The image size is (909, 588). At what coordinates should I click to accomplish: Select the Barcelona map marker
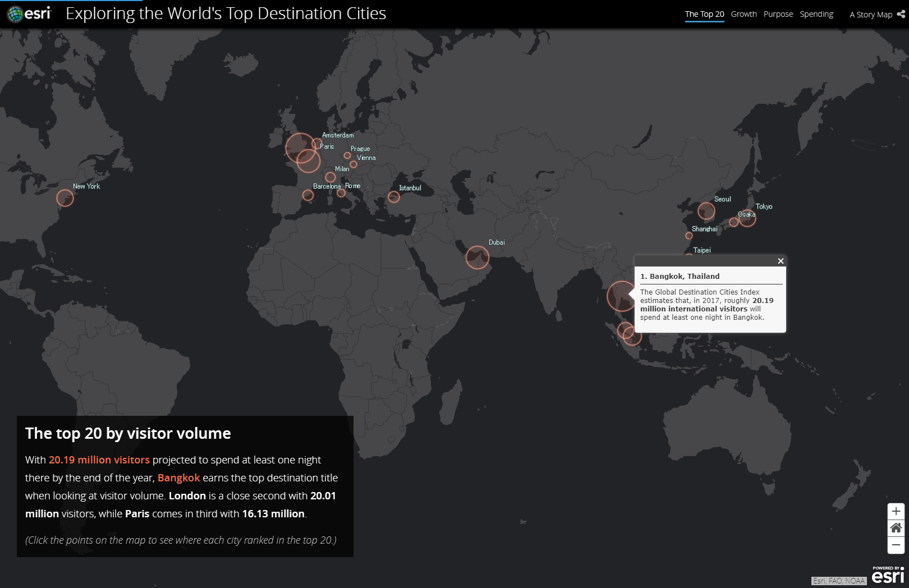(307, 195)
